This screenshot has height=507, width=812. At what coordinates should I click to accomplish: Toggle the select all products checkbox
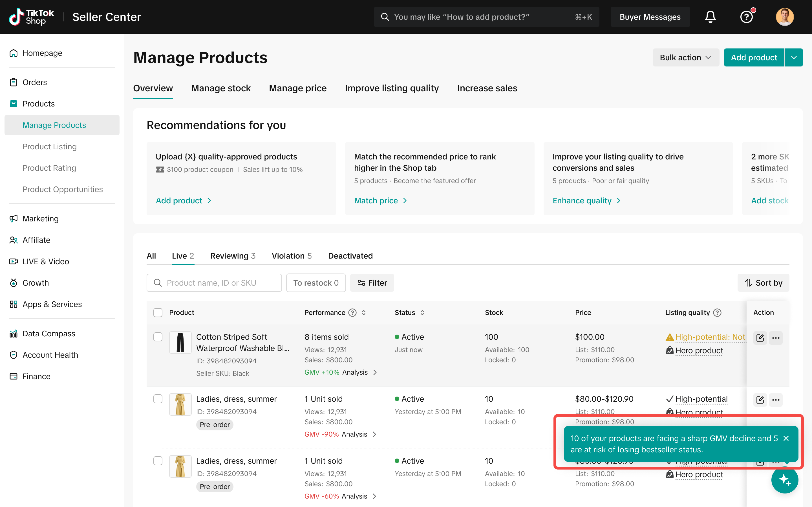click(x=158, y=313)
